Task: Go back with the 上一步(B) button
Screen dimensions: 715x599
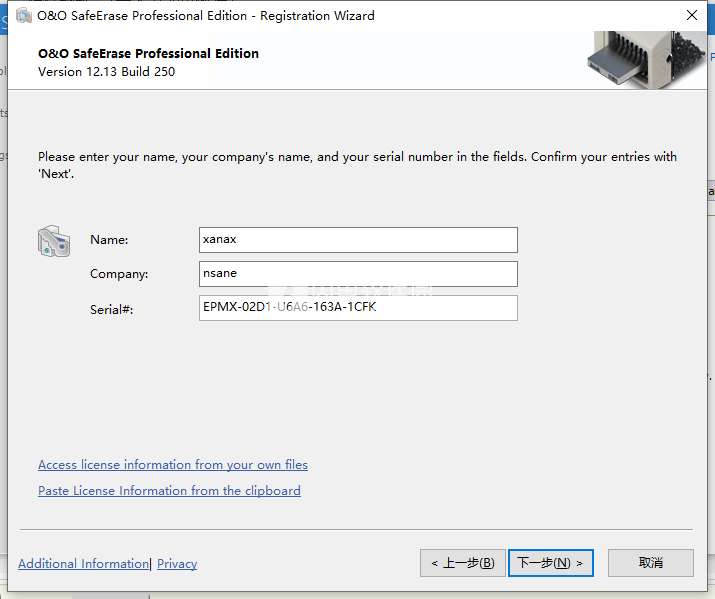Action: [x=463, y=563]
